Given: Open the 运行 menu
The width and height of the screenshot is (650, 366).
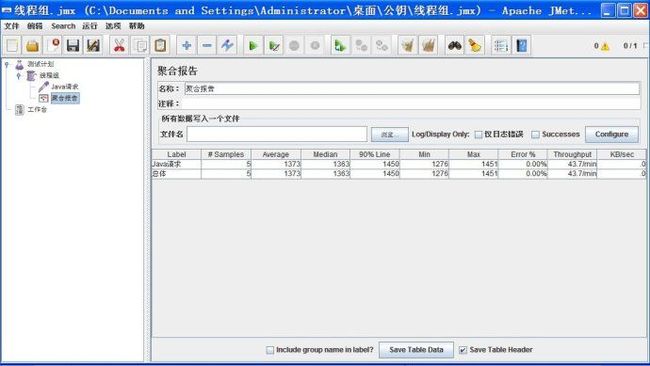Looking at the screenshot, I should [x=90, y=26].
